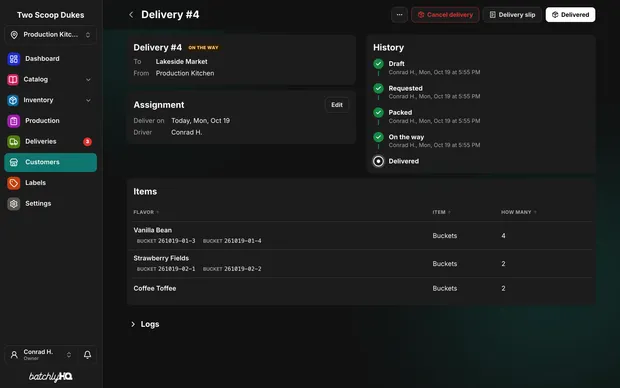
Task: Click the Customers storefront icon
Action: coord(14,162)
